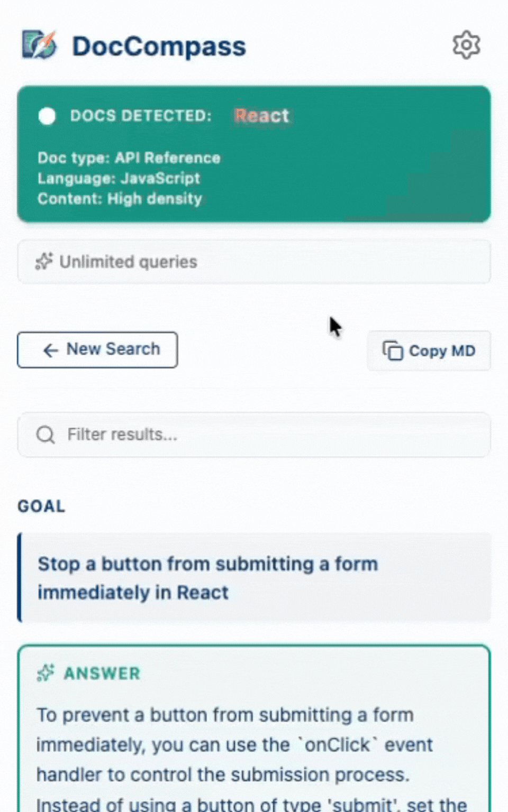Image resolution: width=508 pixels, height=812 pixels.
Task: Click the goal text about form submitting
Action: 207,577
